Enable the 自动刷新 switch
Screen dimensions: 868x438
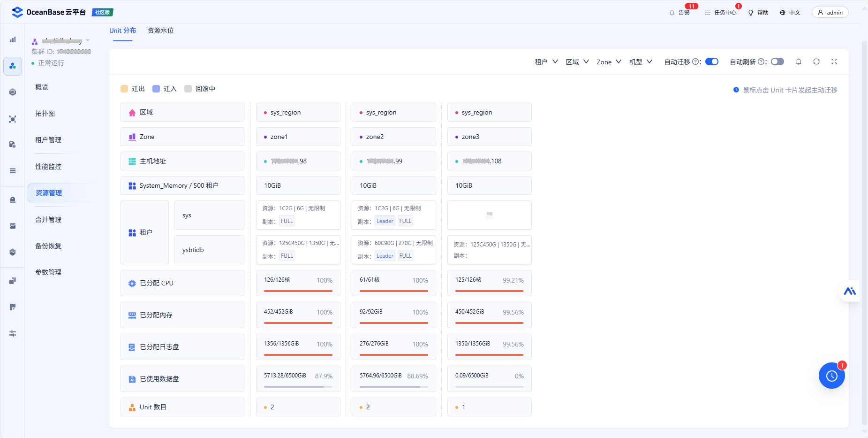point(777,61)
